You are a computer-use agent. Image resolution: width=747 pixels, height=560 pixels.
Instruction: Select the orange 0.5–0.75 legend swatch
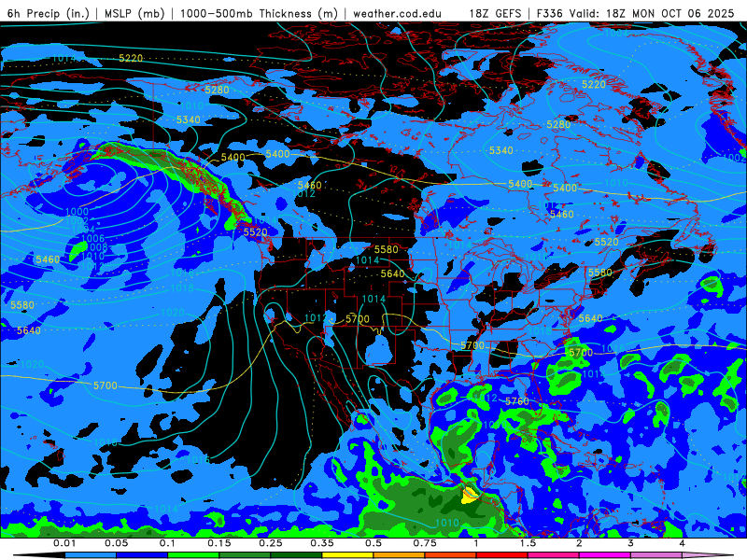[399, 555]
